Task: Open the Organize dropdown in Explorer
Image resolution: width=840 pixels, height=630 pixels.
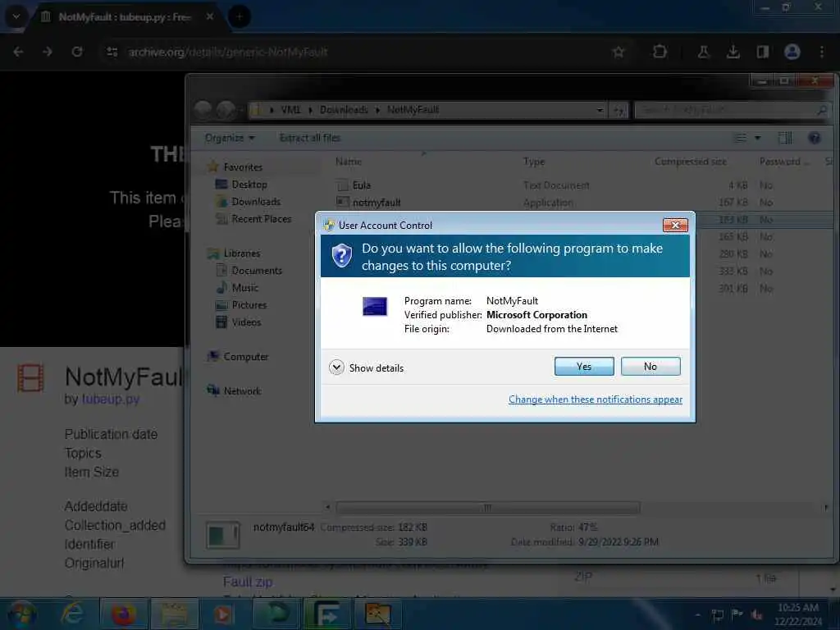Action: 230,138
